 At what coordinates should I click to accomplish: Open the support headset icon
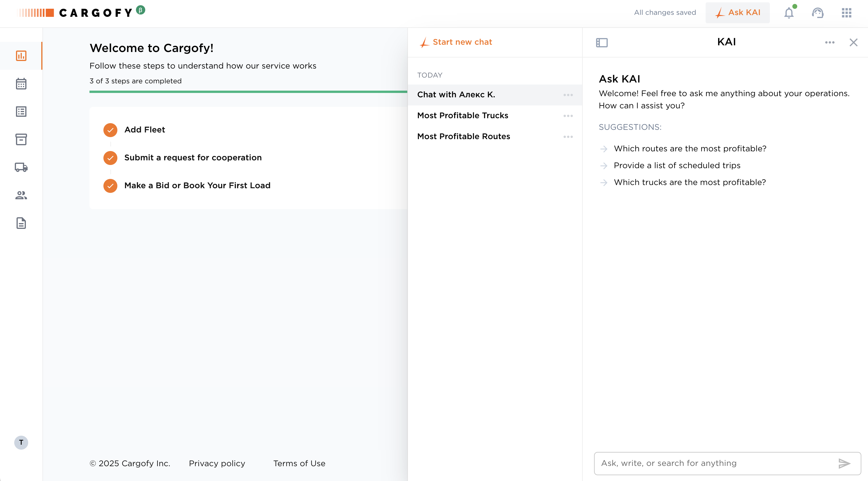(817, 13)
